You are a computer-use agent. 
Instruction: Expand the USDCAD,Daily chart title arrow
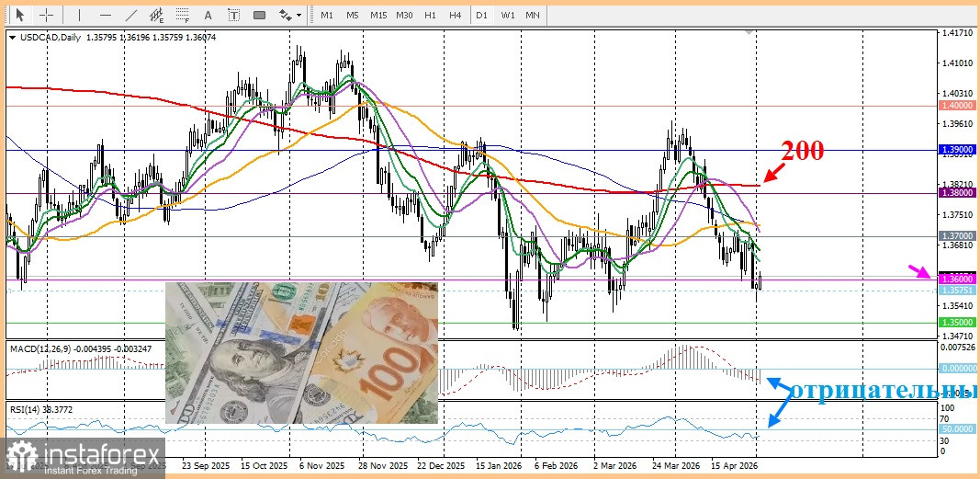(x=13, y=38)
